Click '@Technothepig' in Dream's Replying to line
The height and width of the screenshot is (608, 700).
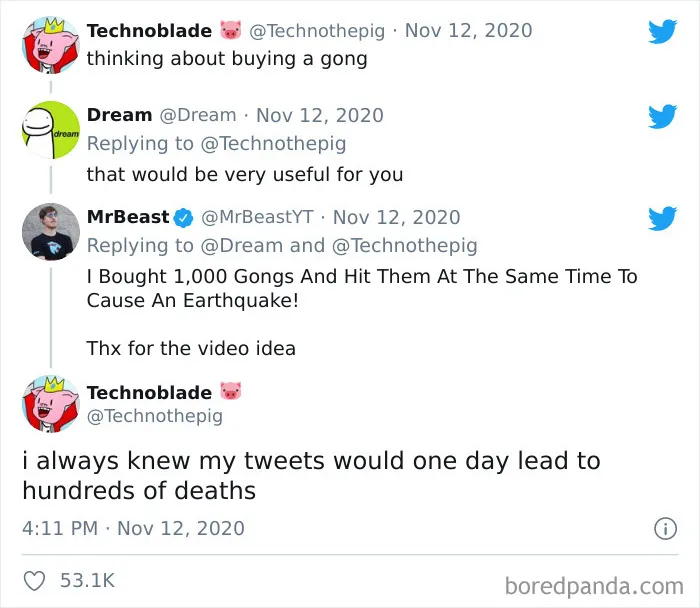point(273,144)
